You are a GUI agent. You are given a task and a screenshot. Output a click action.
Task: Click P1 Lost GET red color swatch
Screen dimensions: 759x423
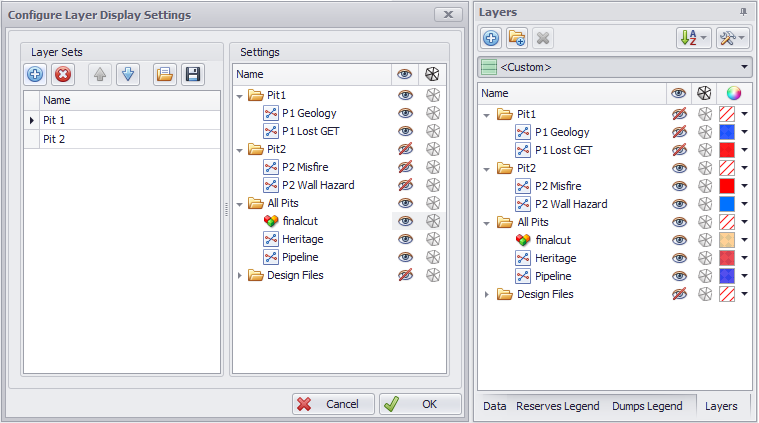727,150
